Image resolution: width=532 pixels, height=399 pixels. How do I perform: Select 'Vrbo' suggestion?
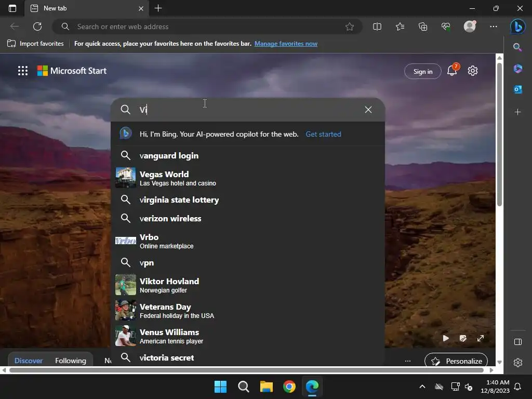pos(248,241)
